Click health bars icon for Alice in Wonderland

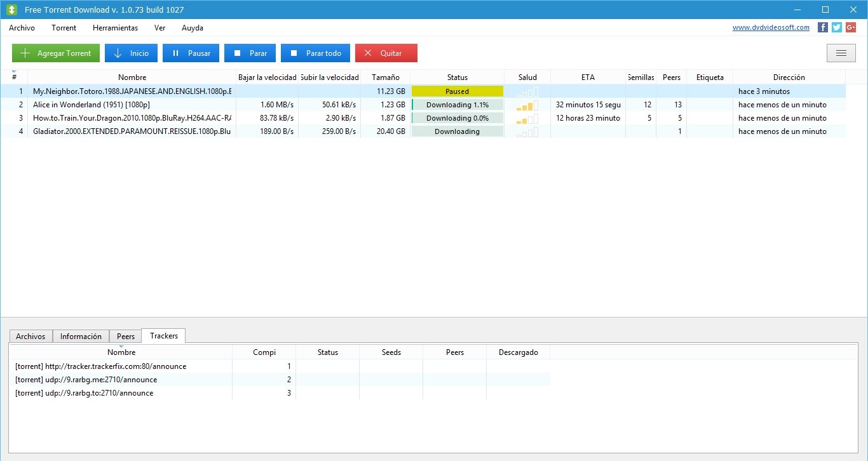[x=527, y=105]
